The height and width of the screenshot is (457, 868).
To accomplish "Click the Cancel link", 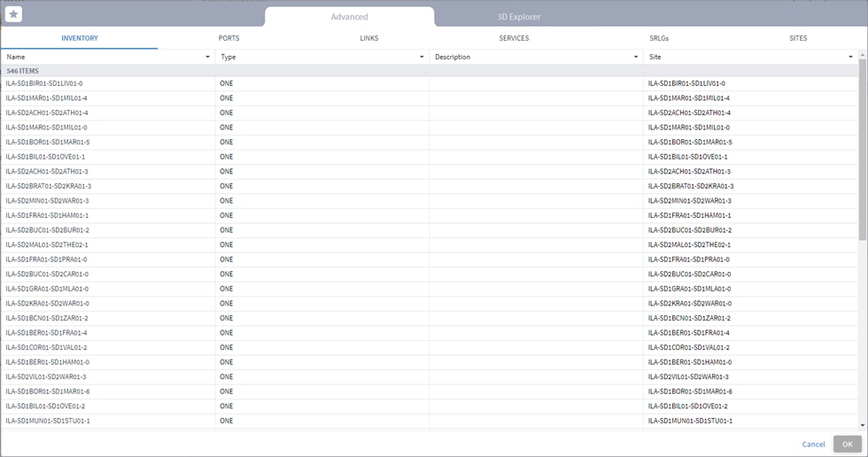I will coord(813,445).
